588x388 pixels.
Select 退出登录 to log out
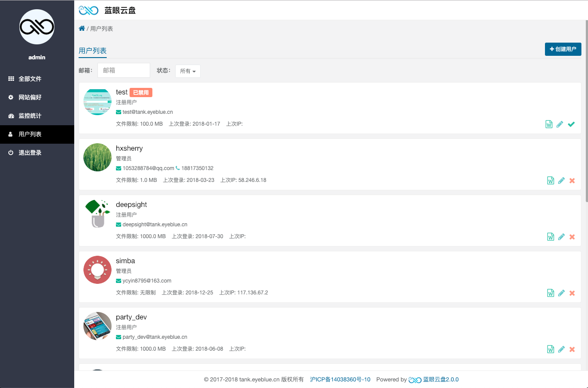30,153
